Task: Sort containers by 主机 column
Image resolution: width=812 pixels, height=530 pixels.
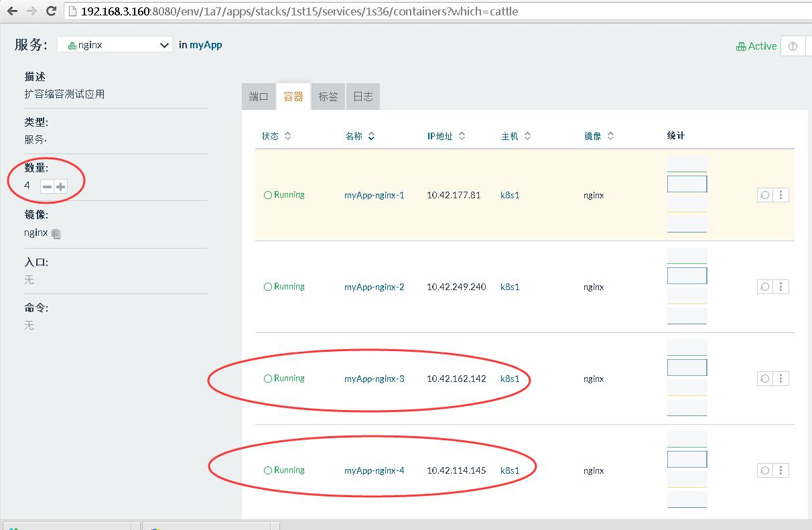Action: [x=516, y=136]
